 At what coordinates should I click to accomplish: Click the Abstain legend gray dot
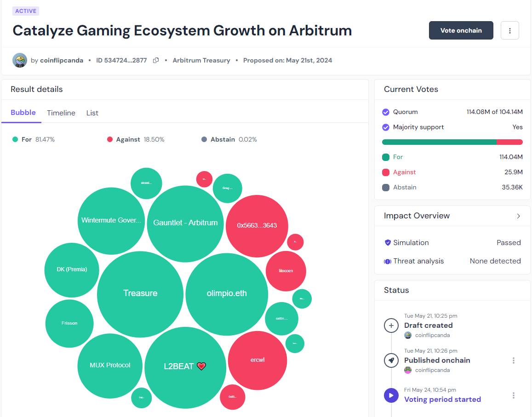tap(204, 139)
